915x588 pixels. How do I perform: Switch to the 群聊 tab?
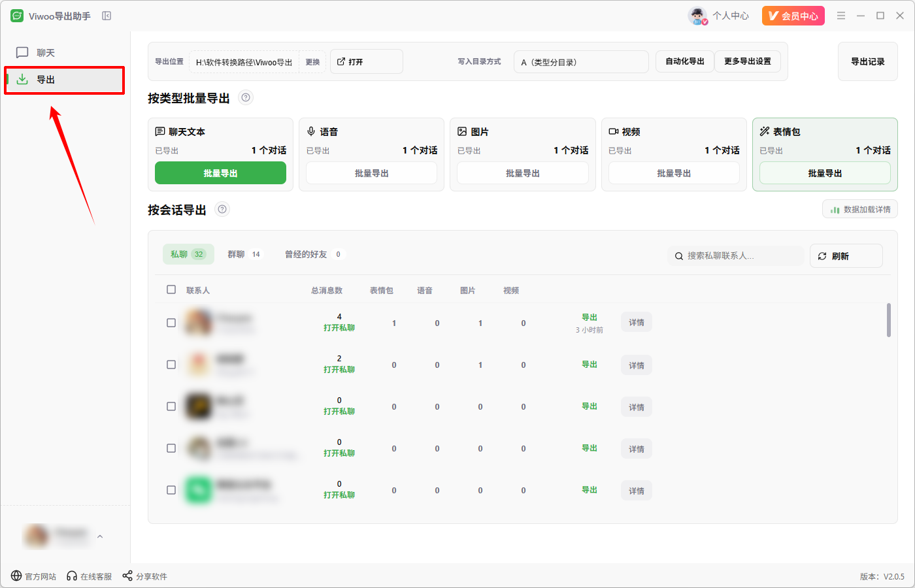244,254
